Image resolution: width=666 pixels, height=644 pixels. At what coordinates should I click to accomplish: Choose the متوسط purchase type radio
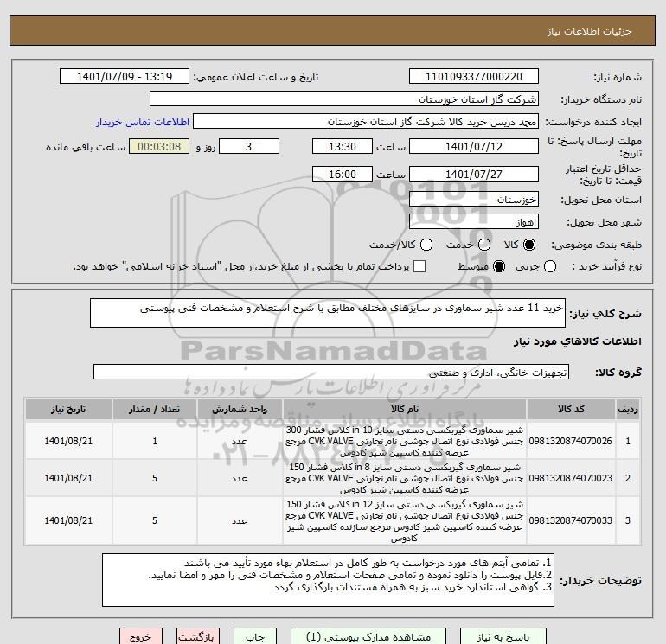point(499,266)
